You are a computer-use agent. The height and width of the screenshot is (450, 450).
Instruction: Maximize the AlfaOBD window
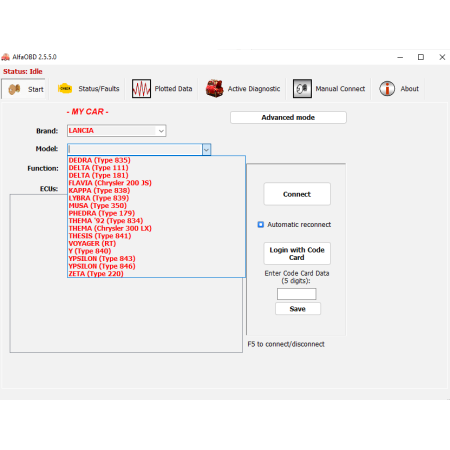click(x=421, y=57)
